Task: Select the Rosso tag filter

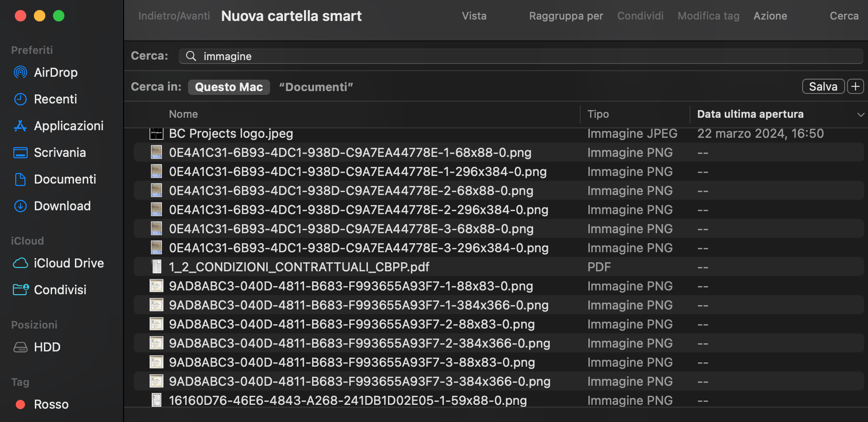Action: pyautogui.click(x=50, y=404)
